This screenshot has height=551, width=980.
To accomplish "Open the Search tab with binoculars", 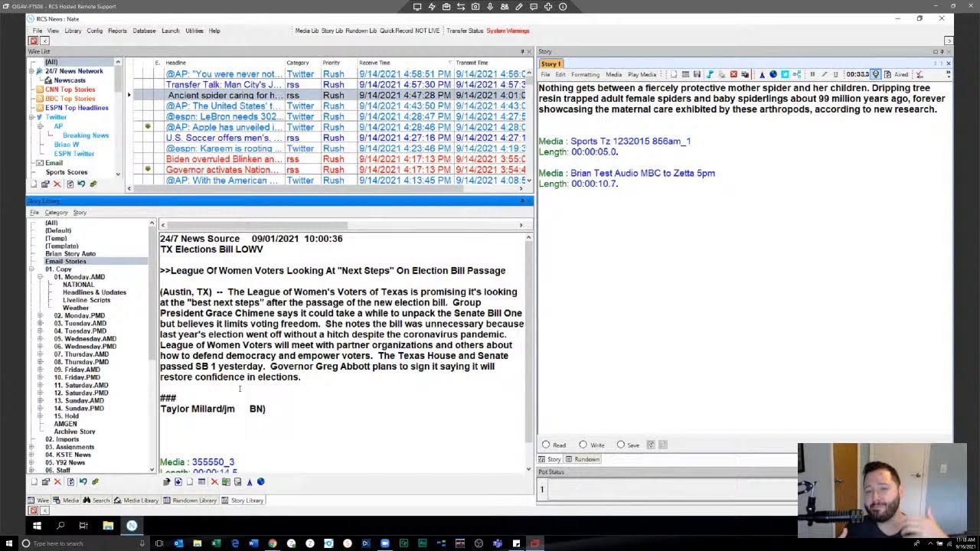I will point(96,500).
